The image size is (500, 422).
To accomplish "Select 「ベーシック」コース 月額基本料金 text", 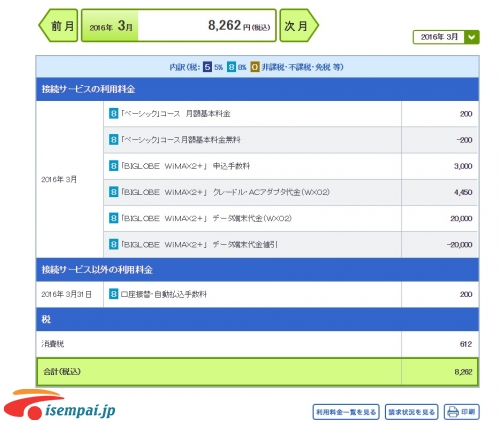I will click(x=176, y=114).
